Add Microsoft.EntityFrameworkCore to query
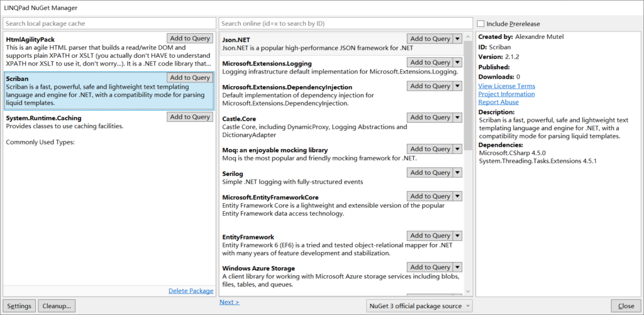 click(x=430, y=196)
